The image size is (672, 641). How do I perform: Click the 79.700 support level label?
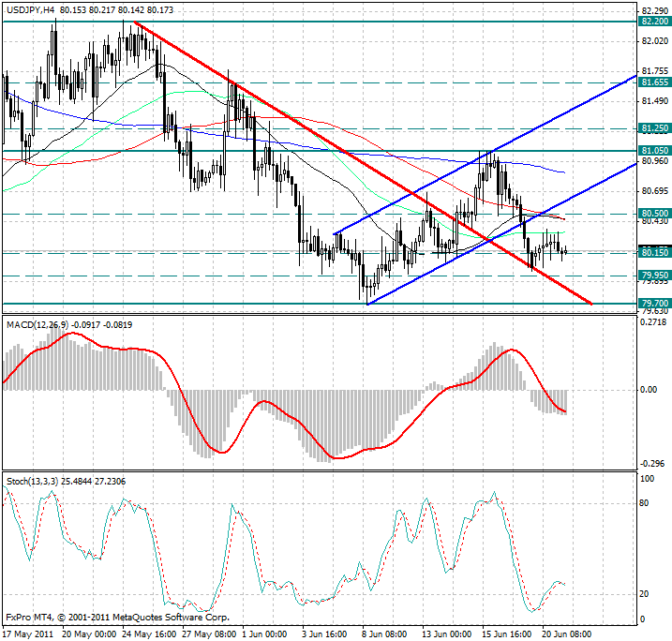[653, 304]
